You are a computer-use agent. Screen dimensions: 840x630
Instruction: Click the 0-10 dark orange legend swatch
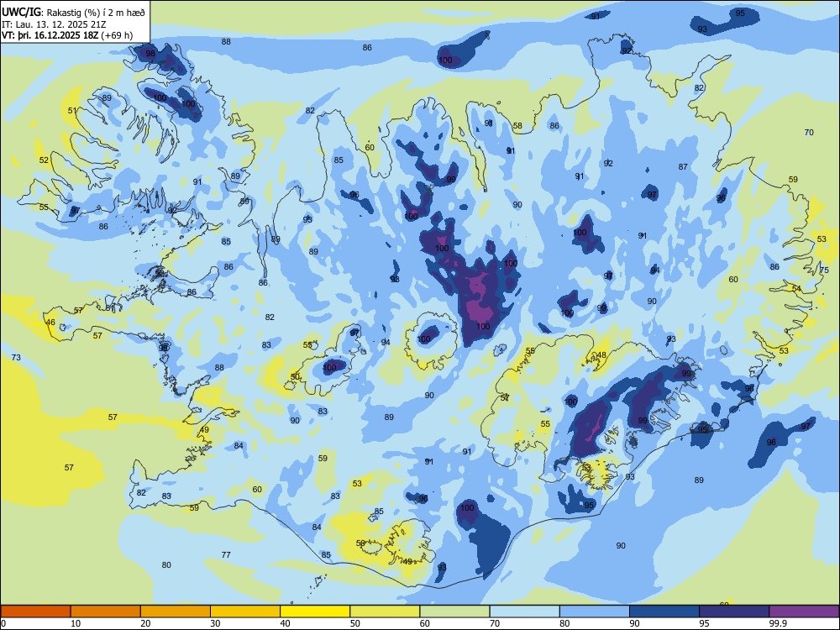pyautogui.click(x=35, y=612)
